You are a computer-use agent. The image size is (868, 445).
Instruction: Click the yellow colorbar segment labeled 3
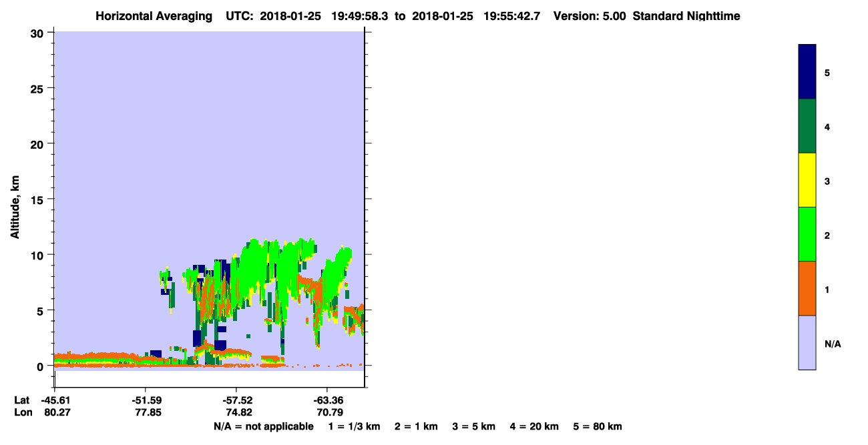[x=807, y=180]
